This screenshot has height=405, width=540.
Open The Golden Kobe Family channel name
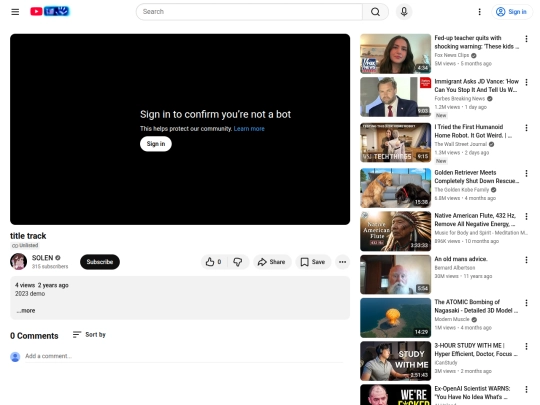tap(461, 189)
